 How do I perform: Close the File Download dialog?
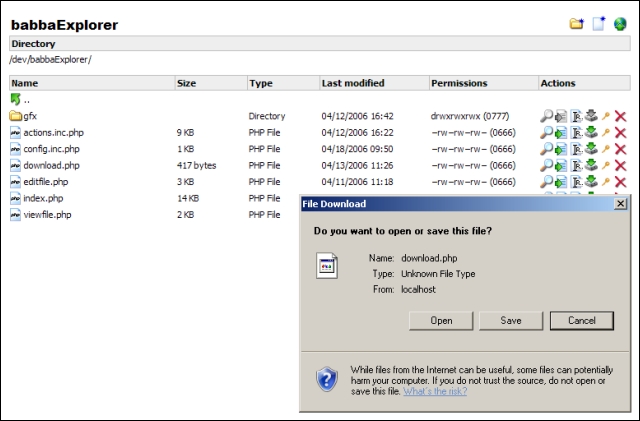point(620,204)
